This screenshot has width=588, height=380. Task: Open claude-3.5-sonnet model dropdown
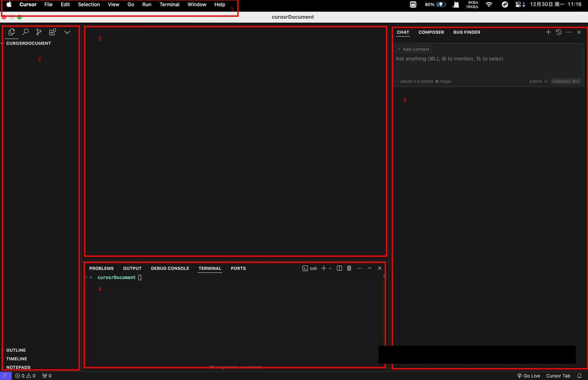416,81
